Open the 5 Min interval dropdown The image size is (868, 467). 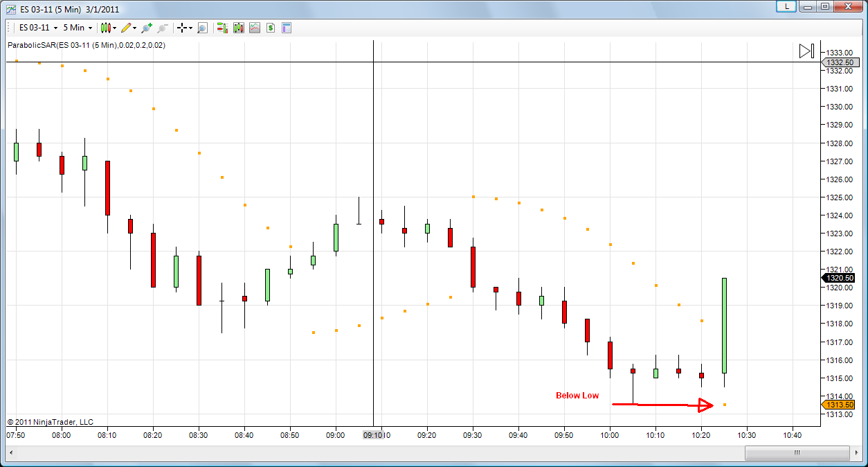click(78, 28)
